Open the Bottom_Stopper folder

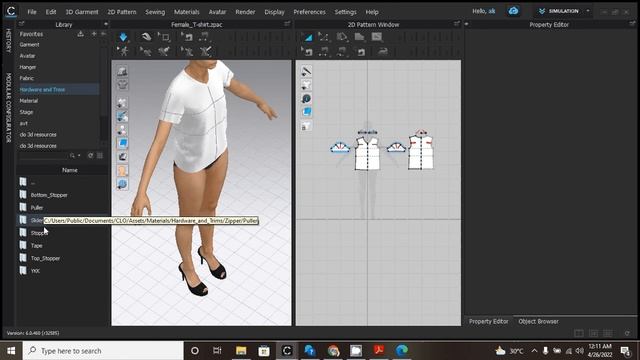[x=49, y=195]
